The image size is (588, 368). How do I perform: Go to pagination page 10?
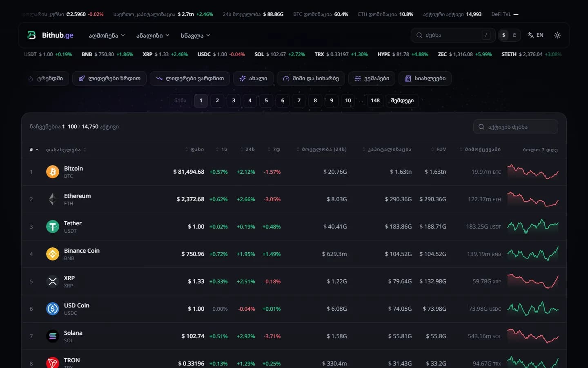348,101
